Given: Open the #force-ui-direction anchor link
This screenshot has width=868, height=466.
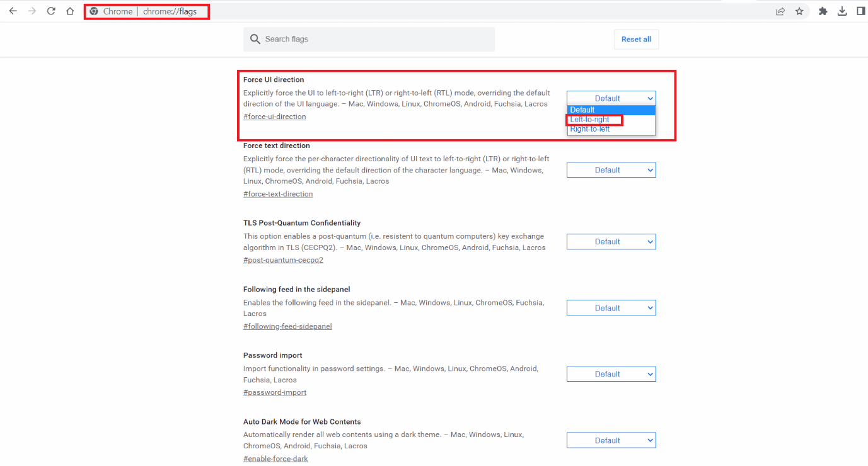Looking at the screenshot, I should click(274, 116).
